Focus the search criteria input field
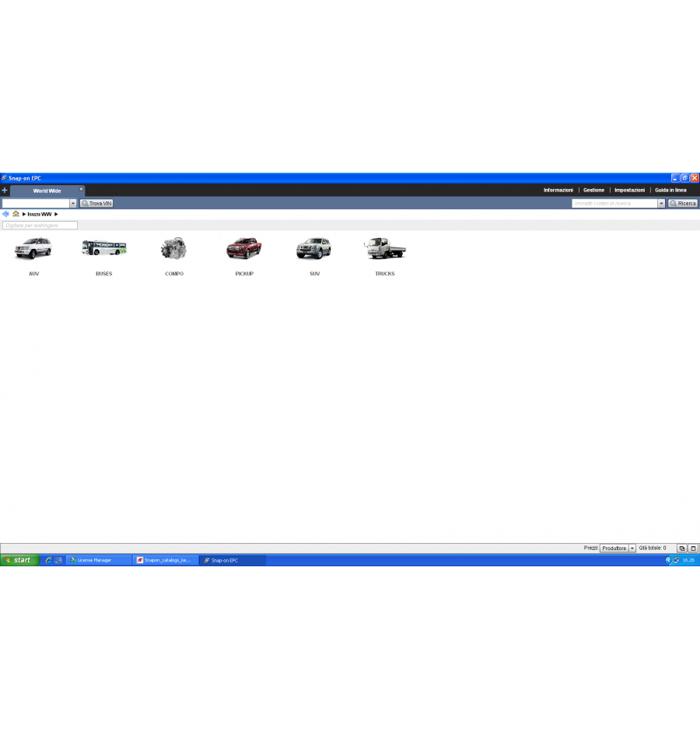Image resolution: width=700 pixels, height=739 pixels. click(614, 204)
